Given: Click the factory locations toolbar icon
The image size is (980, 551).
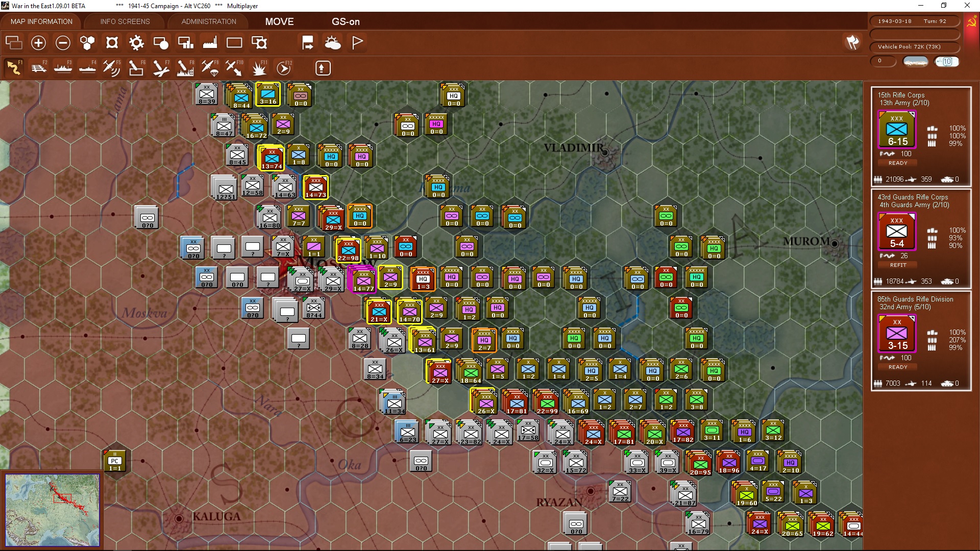Looking at the screenshot, I should (x=209, y=43).
